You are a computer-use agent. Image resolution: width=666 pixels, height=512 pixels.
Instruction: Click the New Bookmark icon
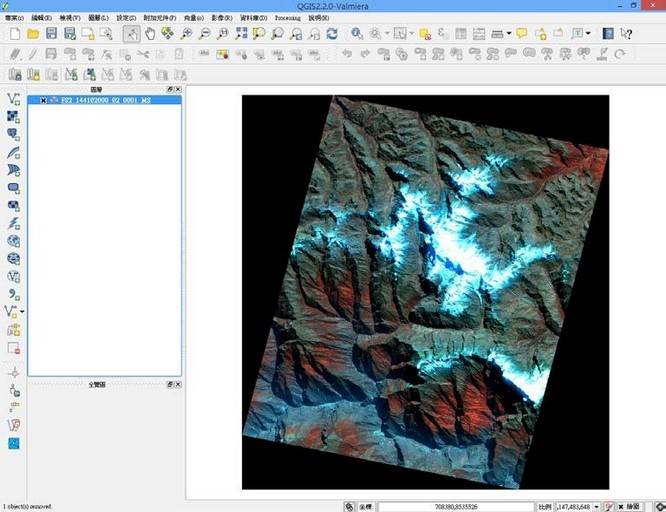(540, 34)
